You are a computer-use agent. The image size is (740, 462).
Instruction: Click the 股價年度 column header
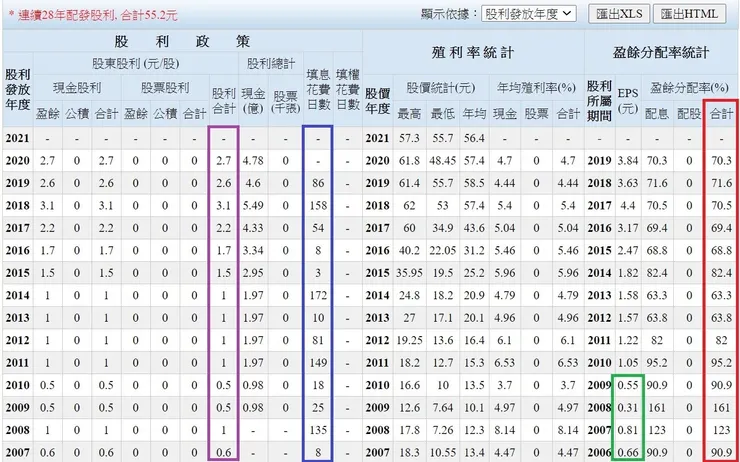click(x=378, y=101)
